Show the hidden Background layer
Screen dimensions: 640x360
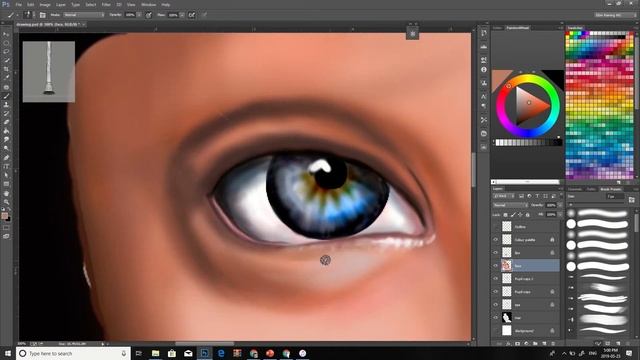pos(496,331)
